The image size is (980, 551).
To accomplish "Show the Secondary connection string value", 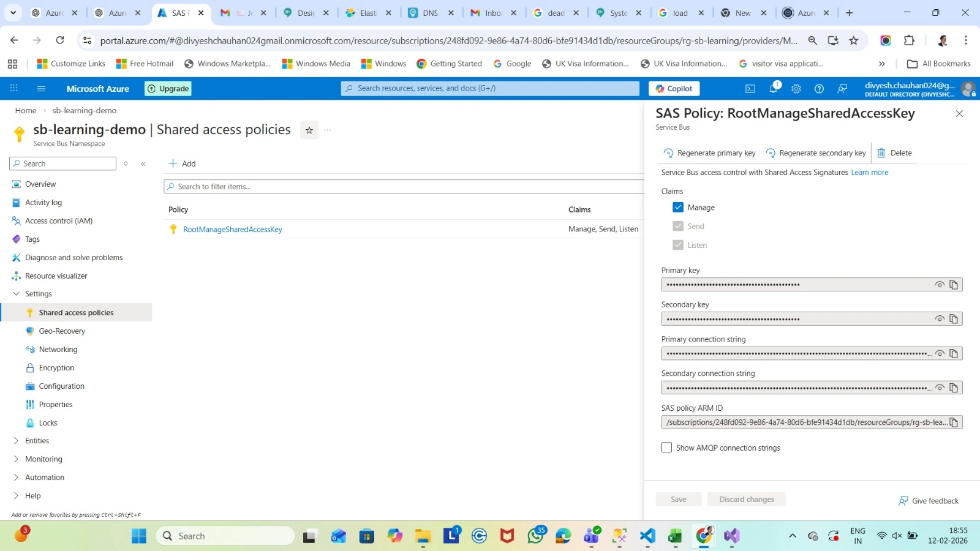I will coord(940,388).
